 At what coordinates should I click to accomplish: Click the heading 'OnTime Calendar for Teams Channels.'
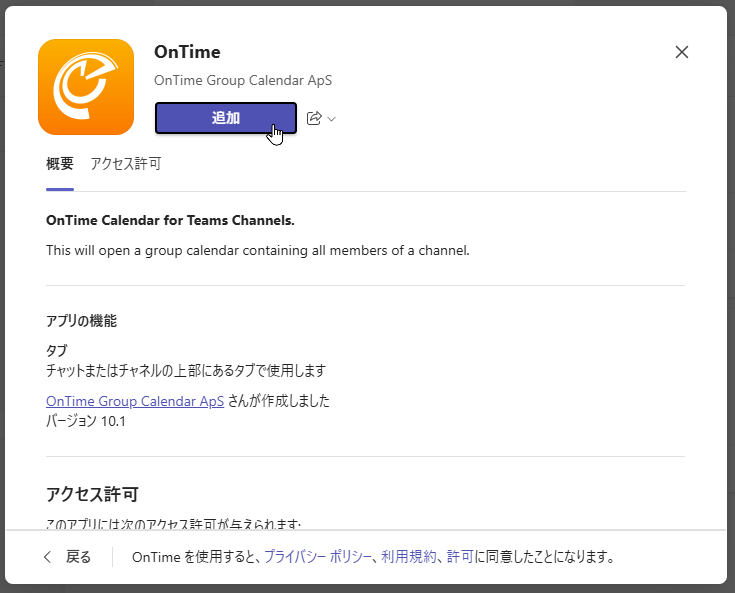(x=170, y=220)
